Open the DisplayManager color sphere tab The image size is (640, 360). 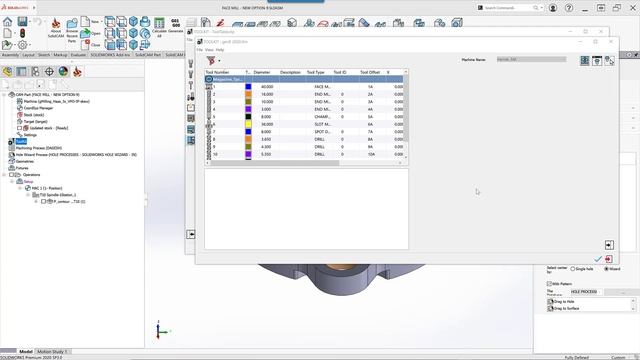[63, 71]
